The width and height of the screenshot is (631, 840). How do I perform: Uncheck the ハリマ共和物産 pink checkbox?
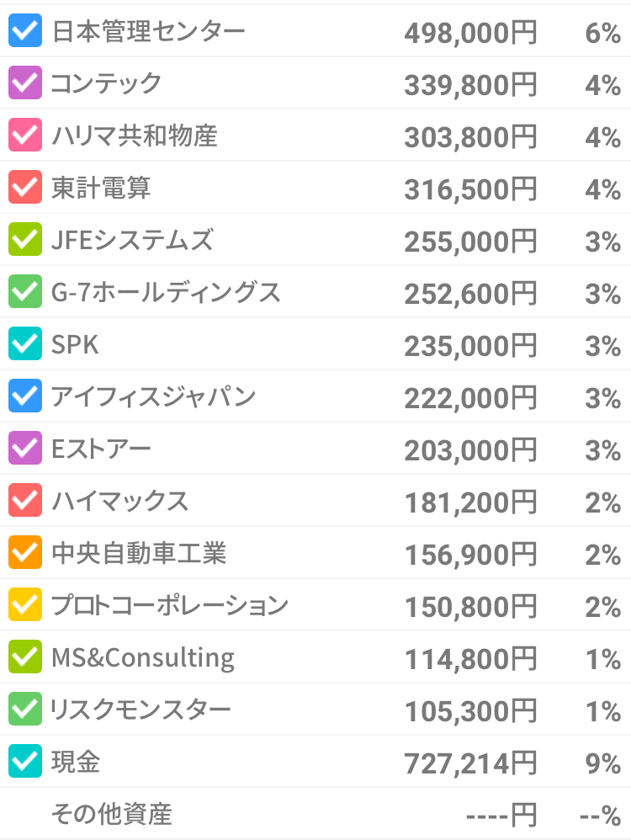pyautogui.click(x=25, y=135)
